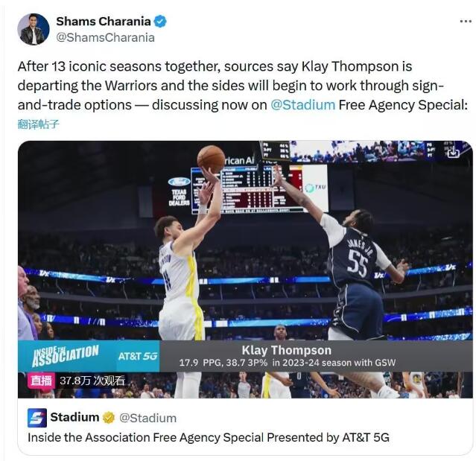Open the Shams Charania display name link
Screen dimensions: 476x461
tap(104, 22)
